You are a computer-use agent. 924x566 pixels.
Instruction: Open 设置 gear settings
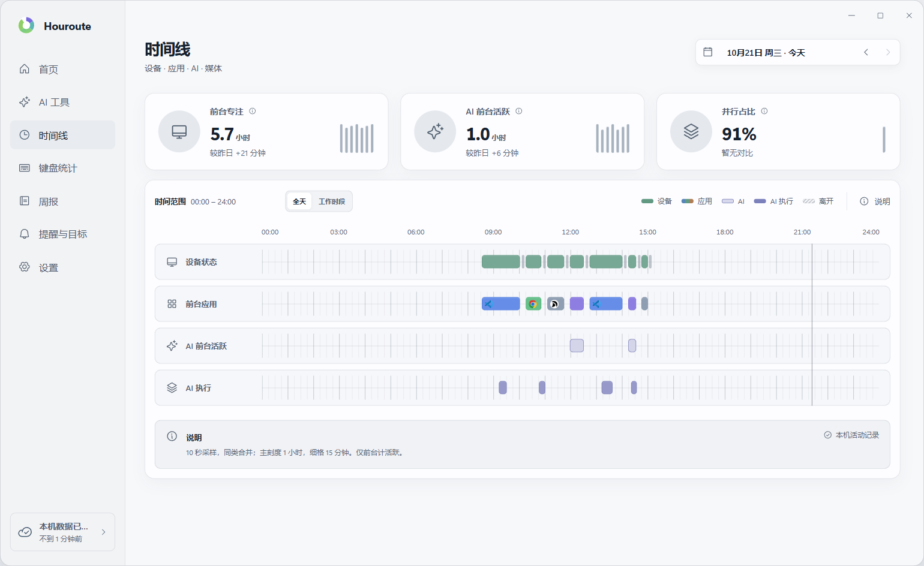coord(62,267)
